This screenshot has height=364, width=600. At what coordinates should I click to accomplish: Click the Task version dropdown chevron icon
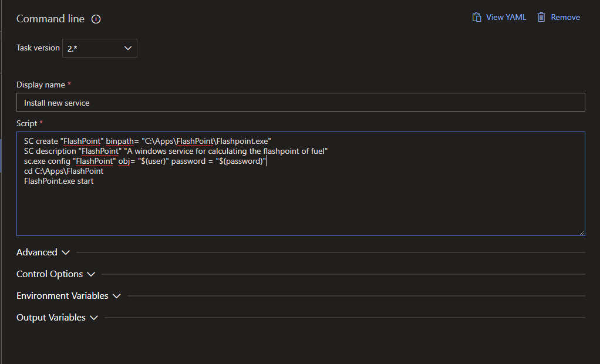(x=128, y=48)
